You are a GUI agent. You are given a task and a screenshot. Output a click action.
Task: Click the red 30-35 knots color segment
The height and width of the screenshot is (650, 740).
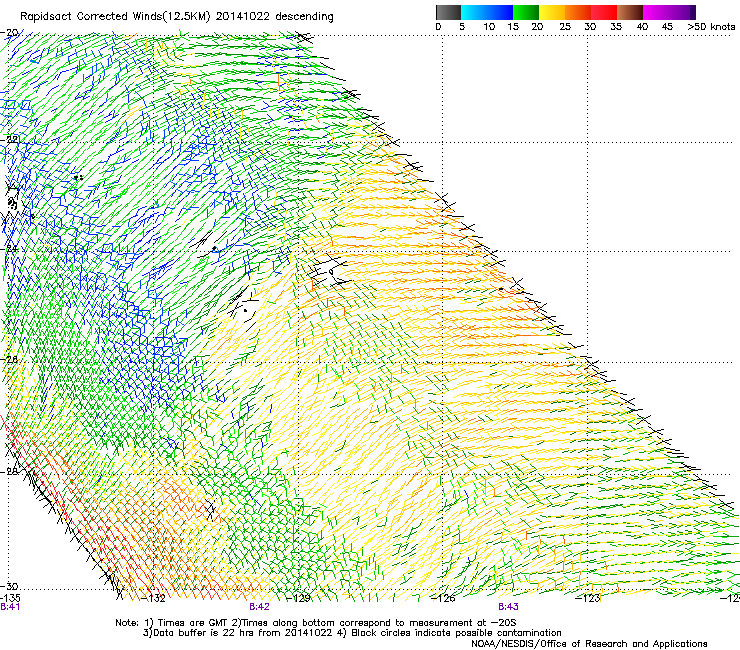(x=604, y=12)
